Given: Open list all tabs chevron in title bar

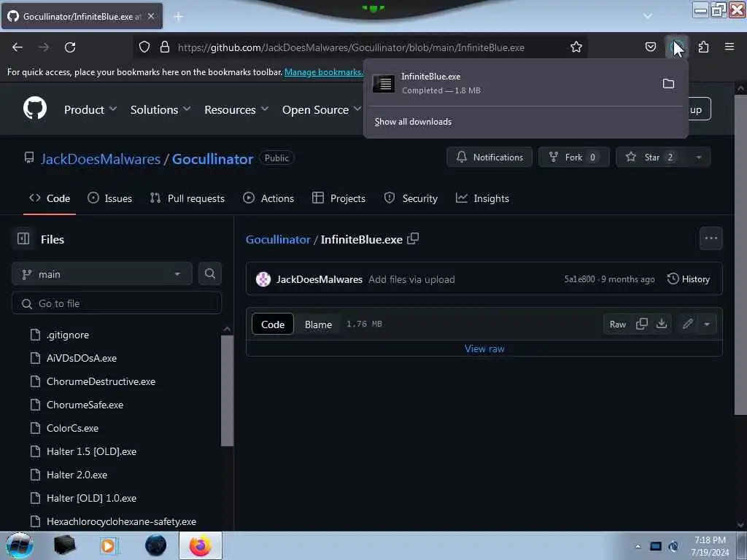Looking at the screenshot, I should [x=648, y=16].
